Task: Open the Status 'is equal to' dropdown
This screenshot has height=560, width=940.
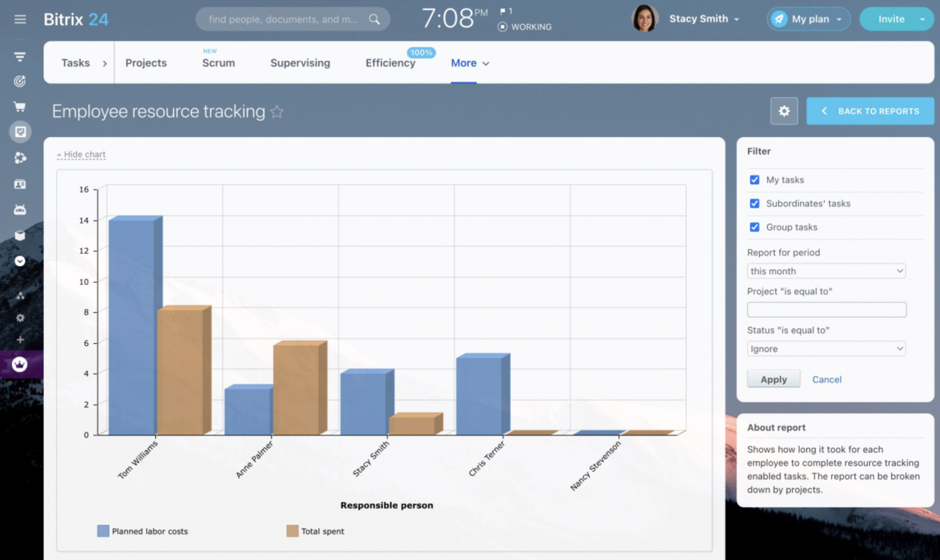Action: 826,349
